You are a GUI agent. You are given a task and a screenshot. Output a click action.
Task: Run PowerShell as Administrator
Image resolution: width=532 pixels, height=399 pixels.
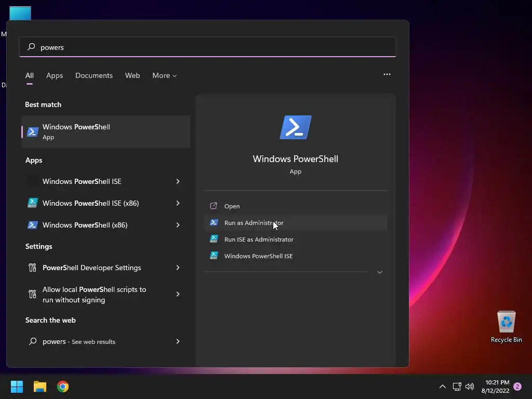coord(296,222)
